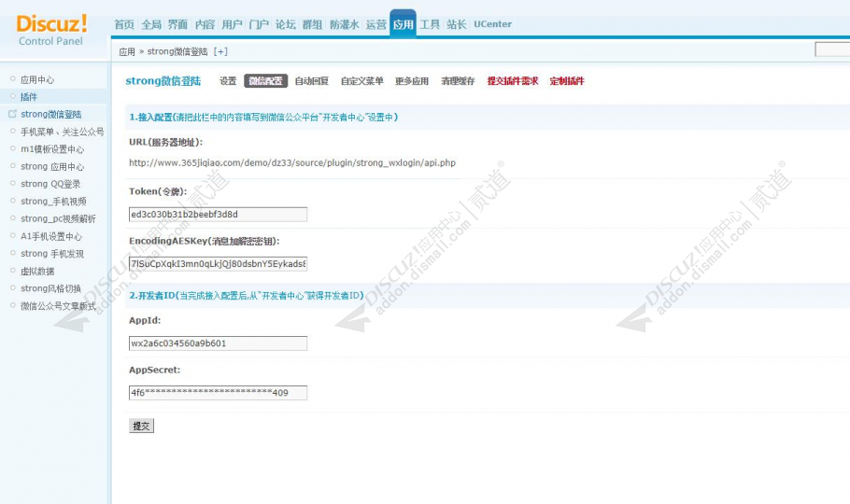
Task: Open the 全局 top menu
Action: (x=151, y=24)
